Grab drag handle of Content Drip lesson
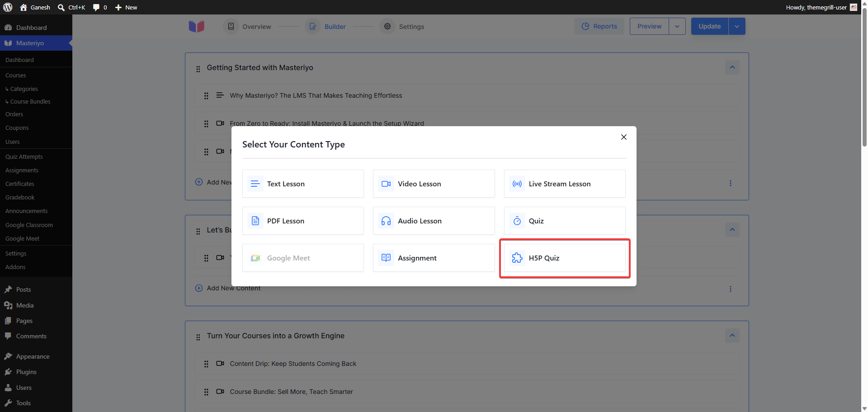This screenshot has height=412, width=868. 206,364
